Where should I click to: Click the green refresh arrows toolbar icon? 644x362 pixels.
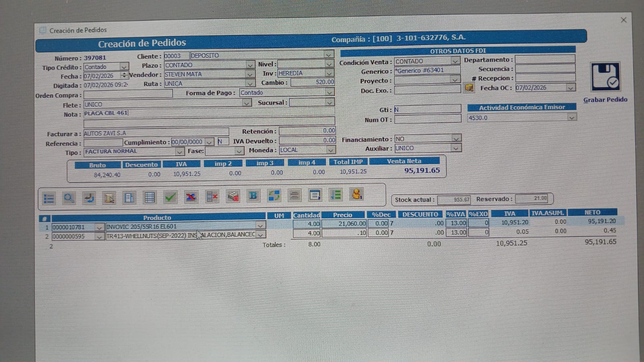pos(274,195)
